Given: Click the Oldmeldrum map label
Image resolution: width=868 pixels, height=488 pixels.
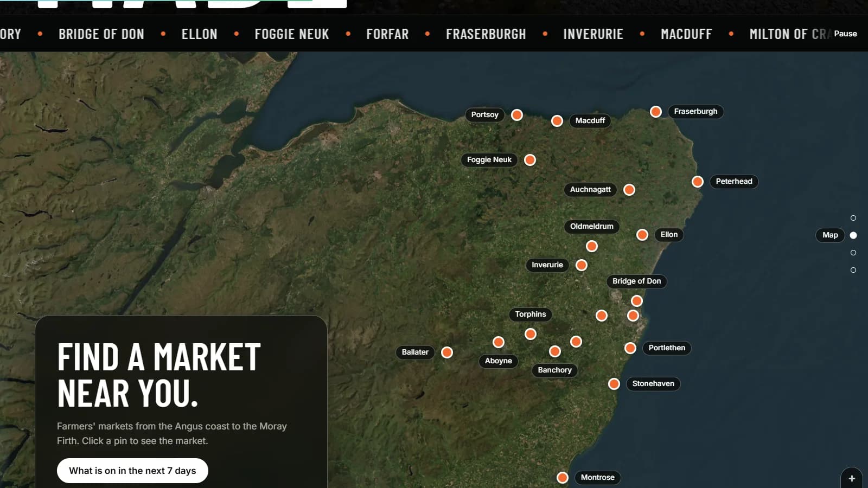Looking at the screenshot, I should tap(592, 227).
